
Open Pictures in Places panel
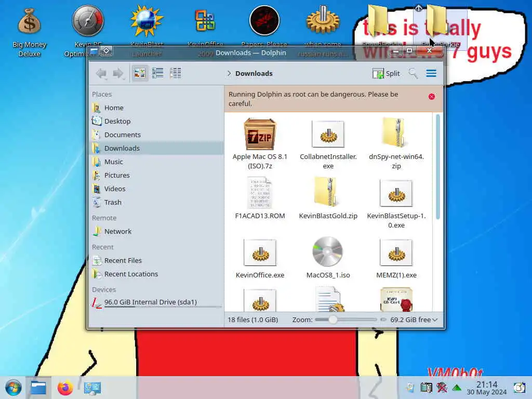click(x=156, y=176)
